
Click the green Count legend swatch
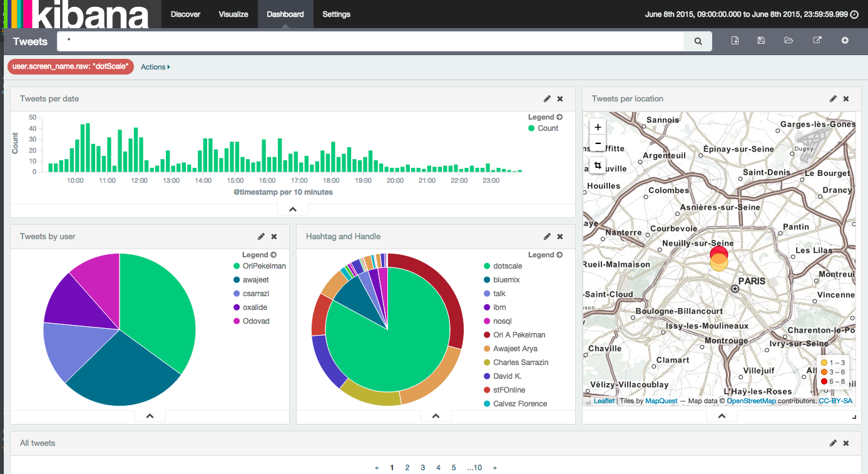pos(531,128)
